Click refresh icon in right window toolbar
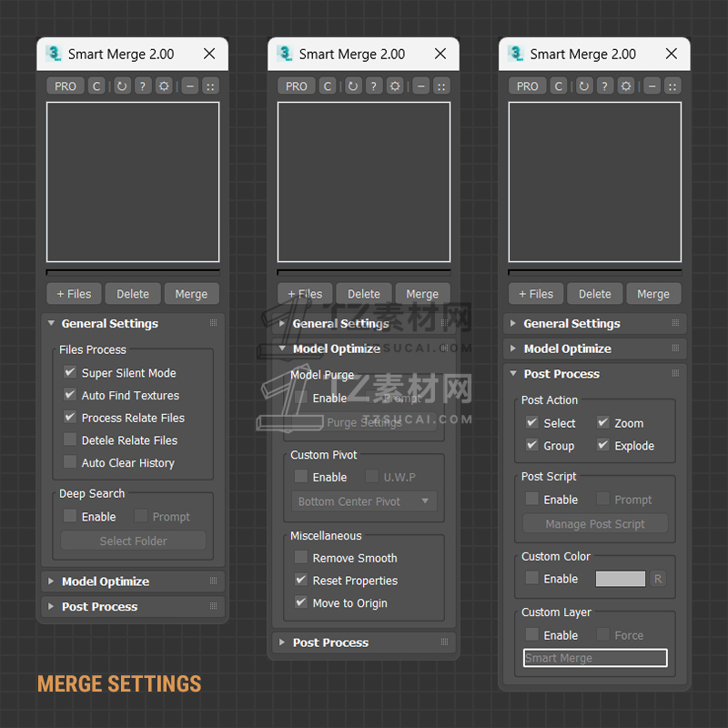728x728 pixels. (x=584, y=86)
